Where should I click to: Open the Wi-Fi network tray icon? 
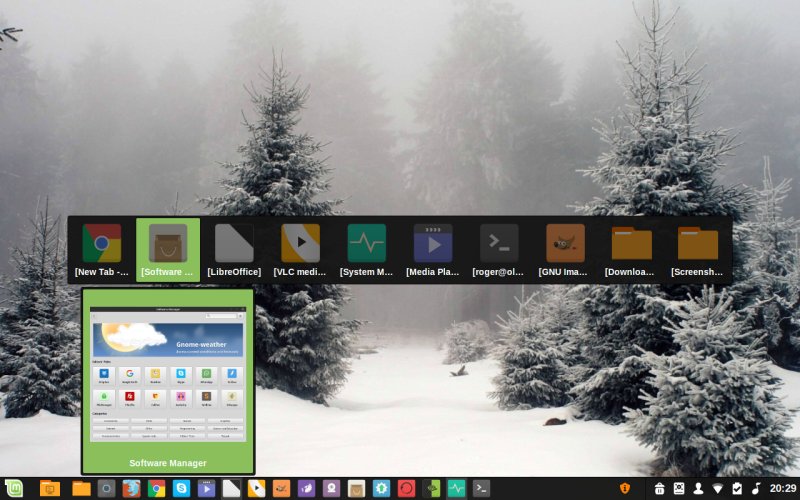point(717,489)
